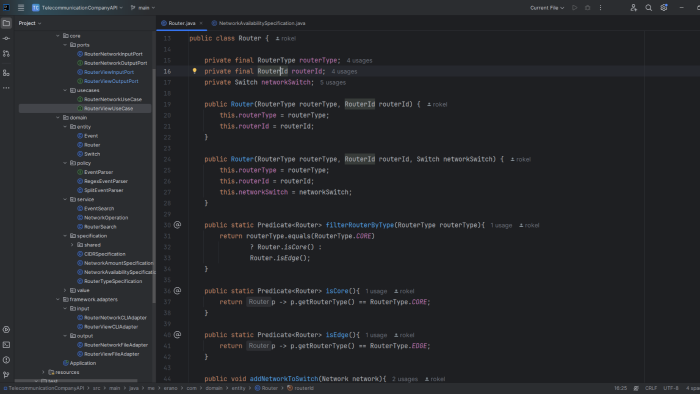Click the Debug button in toolbar

coord(588,8)
